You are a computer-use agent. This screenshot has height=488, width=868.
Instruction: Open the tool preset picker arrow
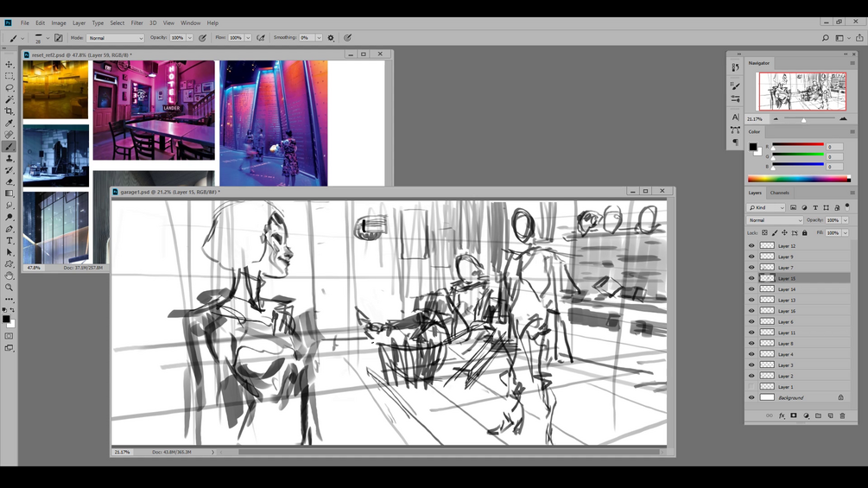point(22,38)
